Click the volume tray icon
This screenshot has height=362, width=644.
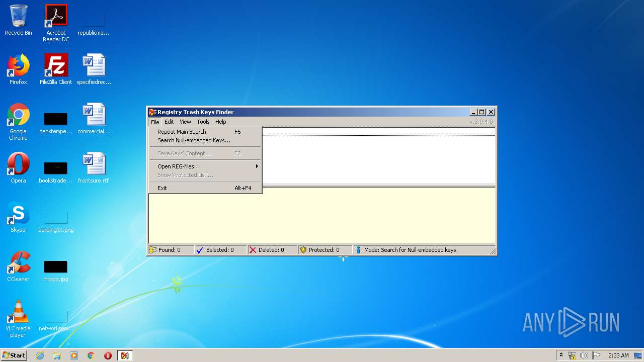coord(584,355)
